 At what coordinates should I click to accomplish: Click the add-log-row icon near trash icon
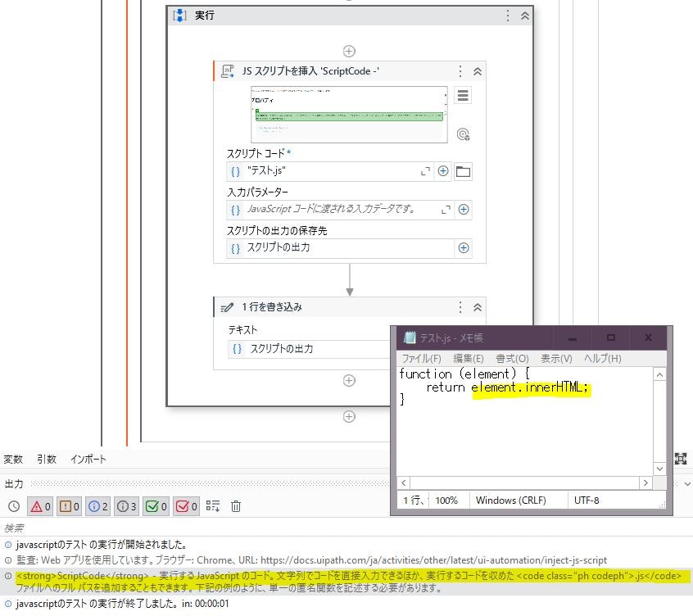click(212, 506)
